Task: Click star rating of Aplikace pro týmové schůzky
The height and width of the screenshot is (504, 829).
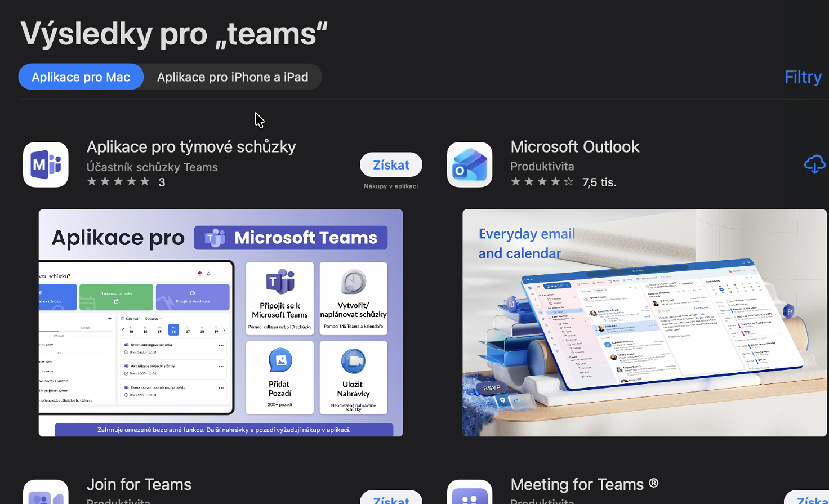Action: pos(126,182)
